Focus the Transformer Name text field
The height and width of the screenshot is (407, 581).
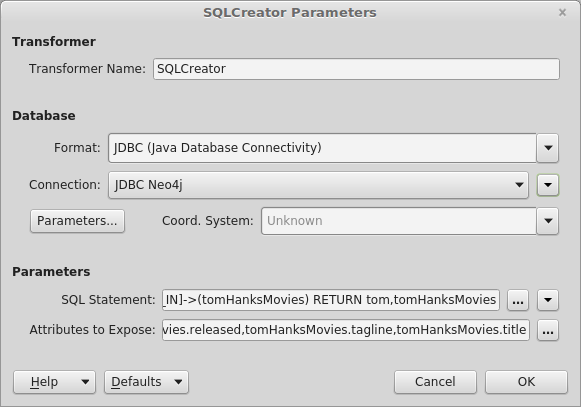(356, 69)
